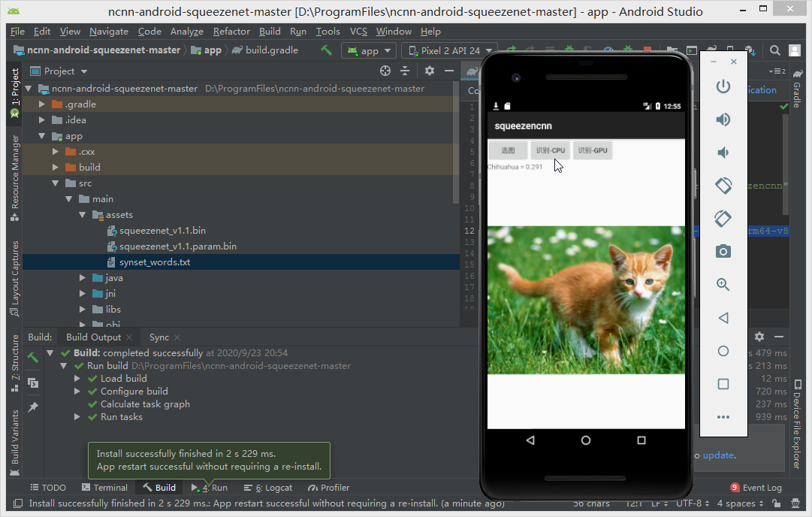Expand the .gradle folder
This screenshot has width=812, height=517.
(x=43, y=104)
